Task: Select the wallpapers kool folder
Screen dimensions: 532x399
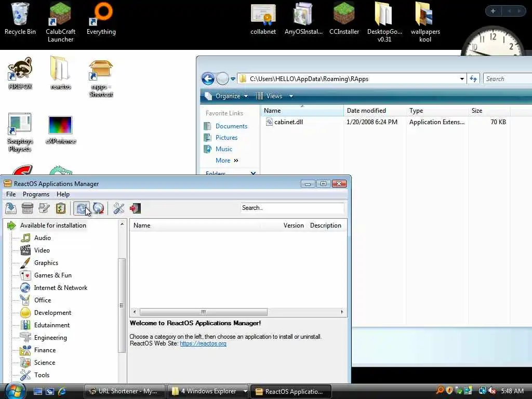Action: (425, 22)
